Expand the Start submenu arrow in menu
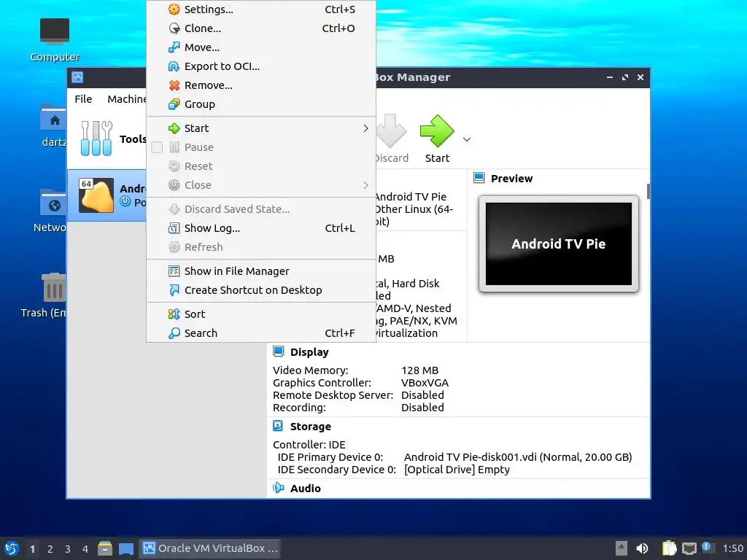The width and height of the screenshot is (747, 560). point(365,128)
